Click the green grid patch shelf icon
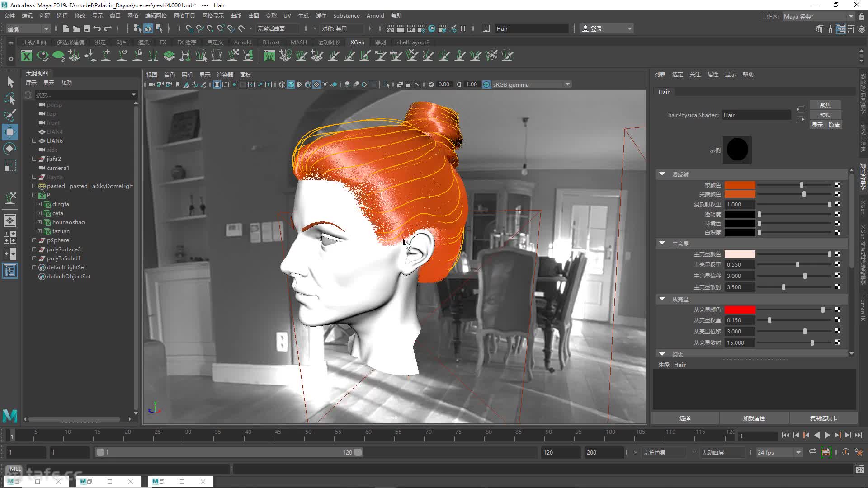Image resolution: width=868 pixels, height=488 pixels. point(169,56)
